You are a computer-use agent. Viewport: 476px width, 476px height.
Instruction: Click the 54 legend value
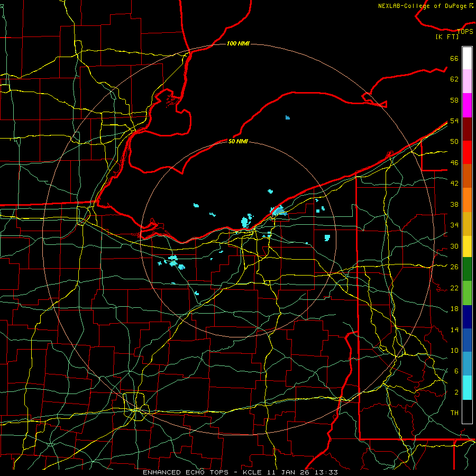454,121
